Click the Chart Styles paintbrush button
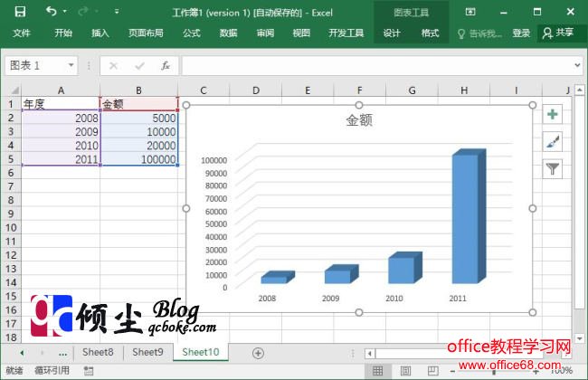The width and height of the screenshot is (588, 380). click(553, 142)
